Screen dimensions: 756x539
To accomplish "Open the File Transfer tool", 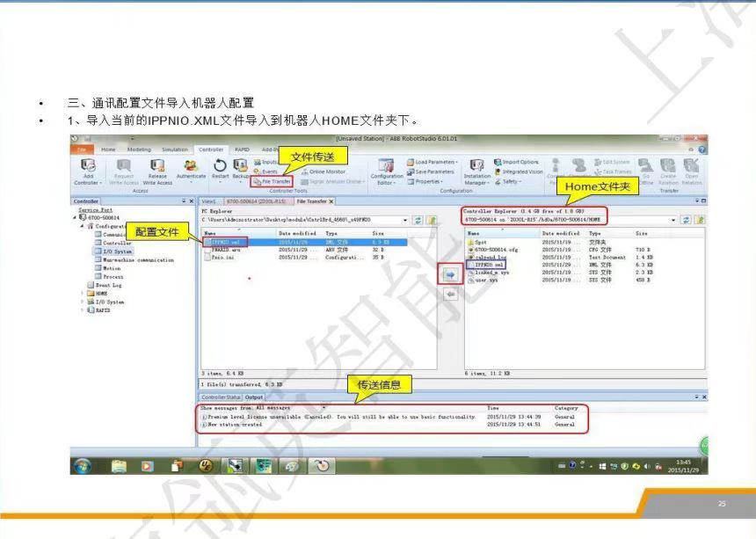I will [272, 182].
